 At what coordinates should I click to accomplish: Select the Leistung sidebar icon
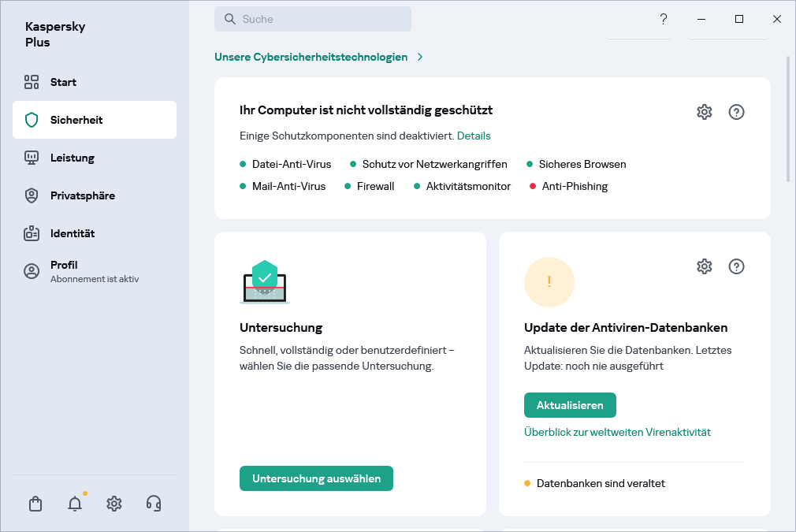click(32, 158)
